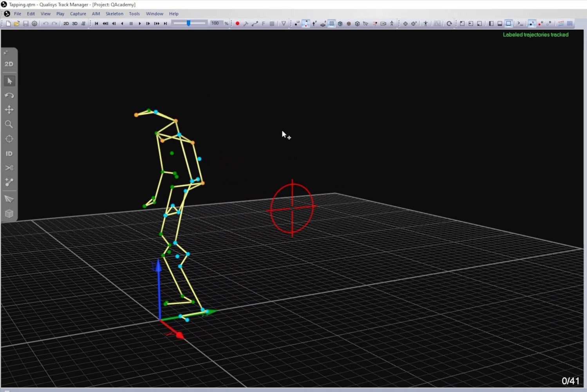Open the Window menu

click(155, 14)
